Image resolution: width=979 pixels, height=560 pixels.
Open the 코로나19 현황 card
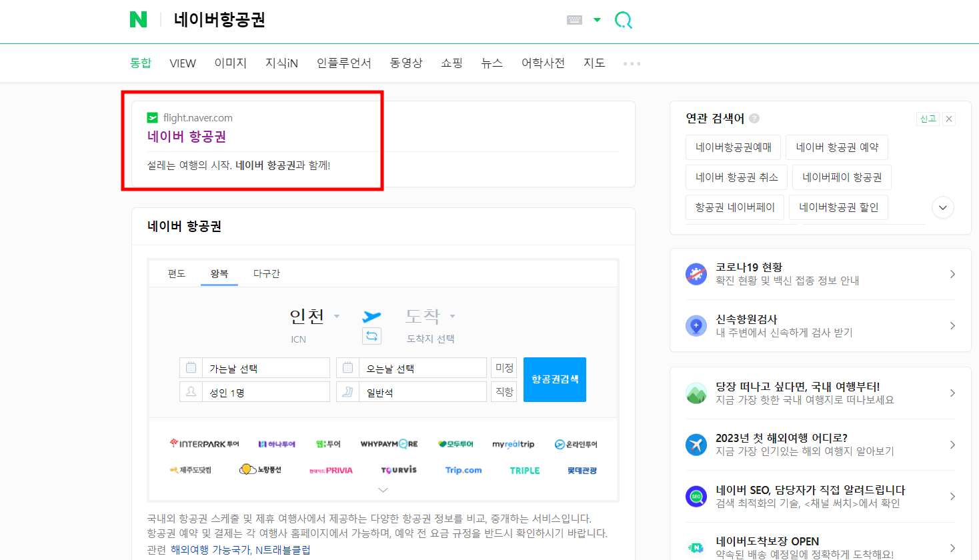pos(820,274)
